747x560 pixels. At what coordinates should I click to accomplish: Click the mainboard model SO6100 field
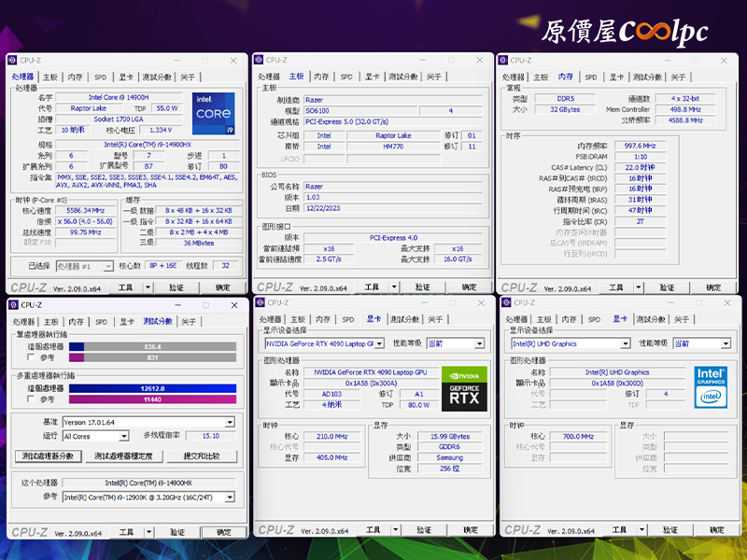pyautogui.click(x=360, y=110)
